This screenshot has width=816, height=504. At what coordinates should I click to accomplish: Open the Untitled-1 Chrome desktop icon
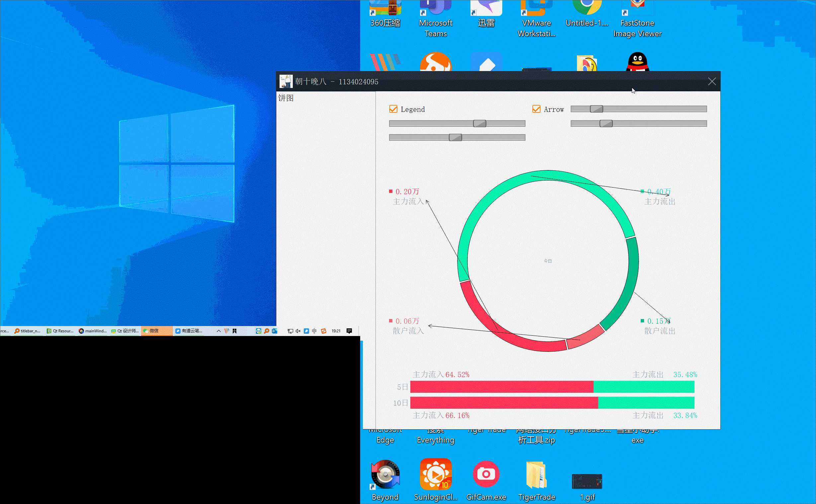[x=587, y=14]
